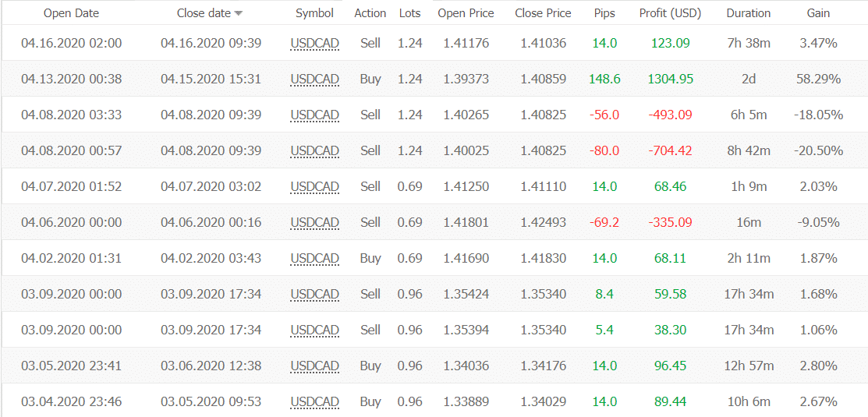This screenshot has height=417, width=868.
Task: Open USDCAD link in 04.13.2020 00:38 row
Action: [x=314, y=79]
